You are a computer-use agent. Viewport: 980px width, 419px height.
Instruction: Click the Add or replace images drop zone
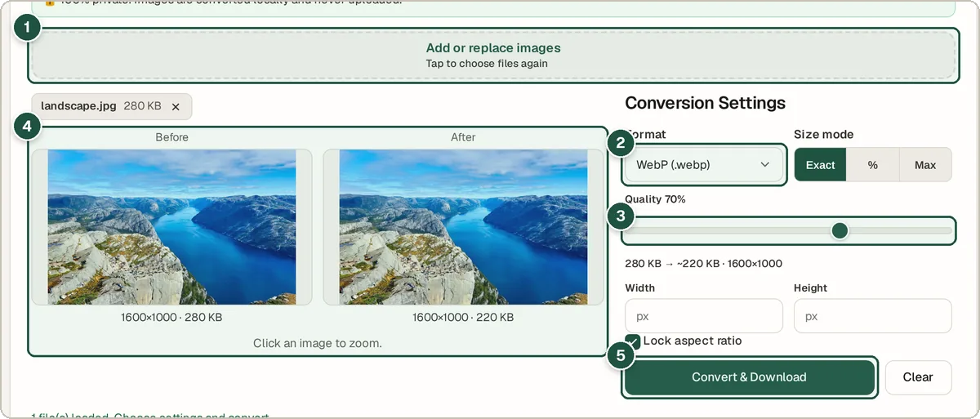[493, 56]
